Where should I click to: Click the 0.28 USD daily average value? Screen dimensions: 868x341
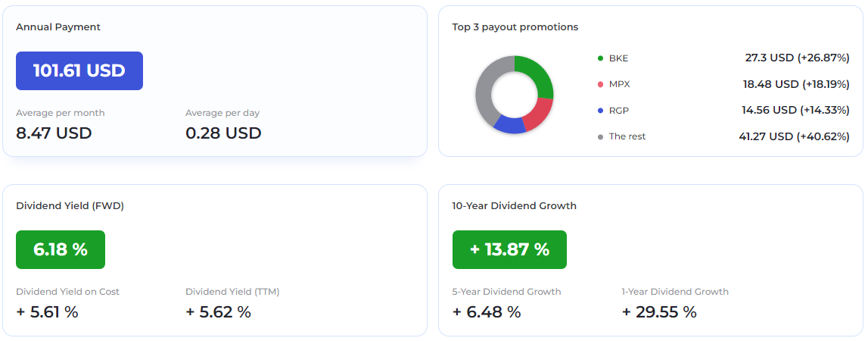click(x=223, y=133)
